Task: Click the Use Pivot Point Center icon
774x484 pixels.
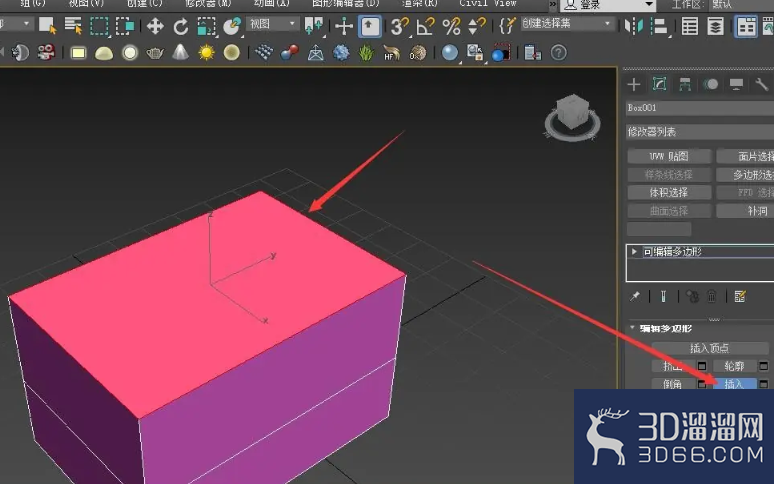Action: click(314, 26)
